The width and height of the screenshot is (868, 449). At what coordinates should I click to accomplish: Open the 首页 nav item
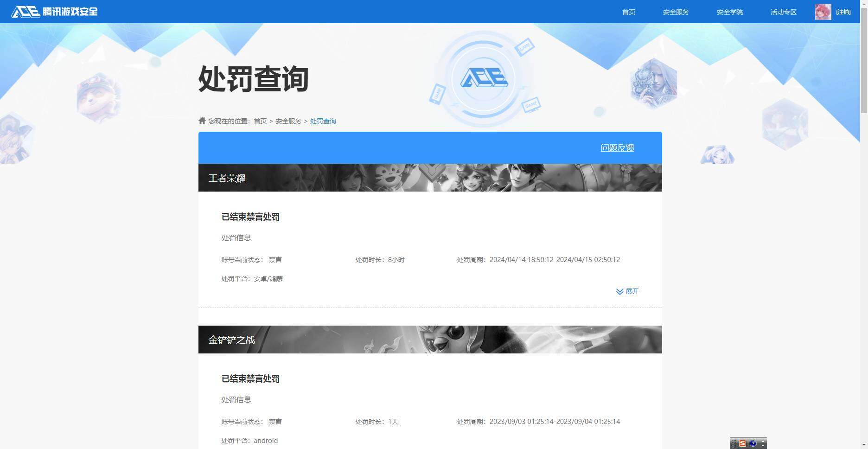tap(629, 12)
